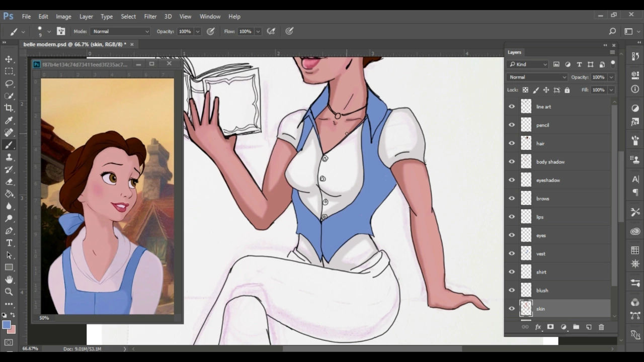Select the Blur tool
This screenshot has width=644, height=362.
[9, 206]
